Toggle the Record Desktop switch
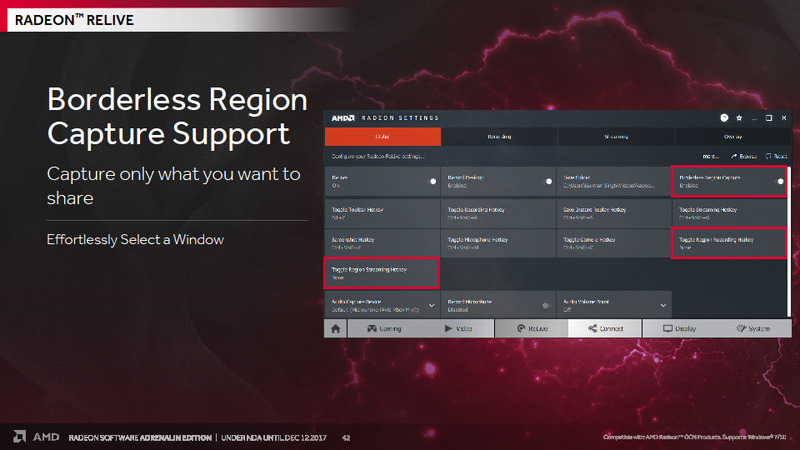800x450 pixels. pyautogui.click(x=548, y=181)
